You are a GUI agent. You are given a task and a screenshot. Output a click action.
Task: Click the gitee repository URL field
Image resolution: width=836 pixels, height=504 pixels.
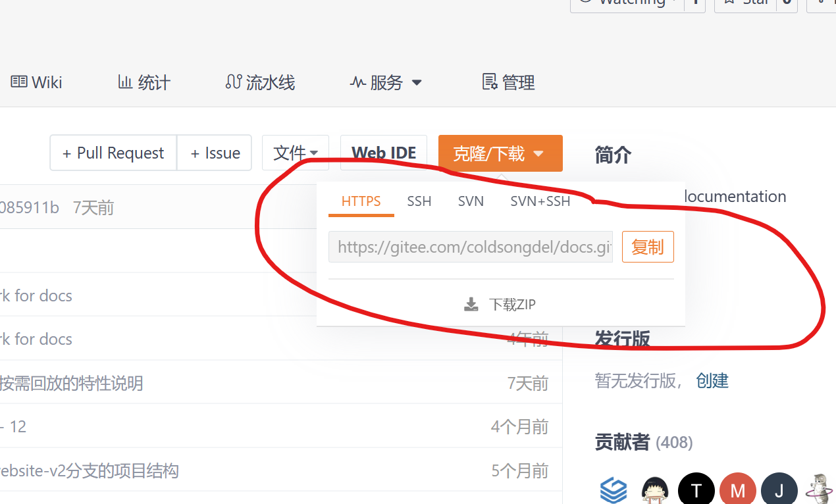click(x=471, y=247)
